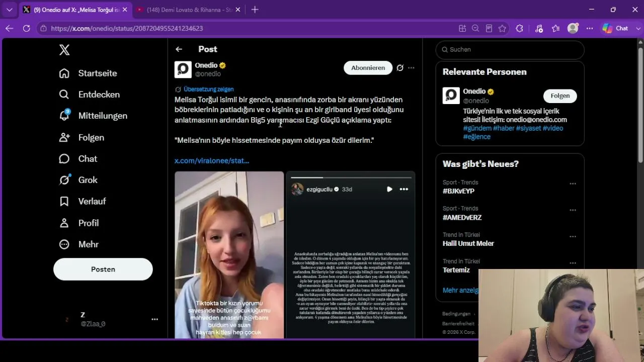Open browser Settings and more menu

(x=590, y=29)
